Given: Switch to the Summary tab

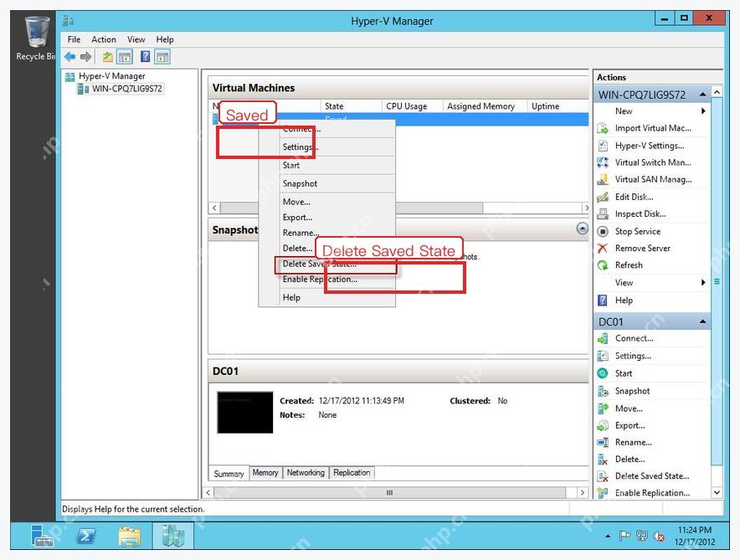Looking at the screenshot, I should (x=229, y=474).
